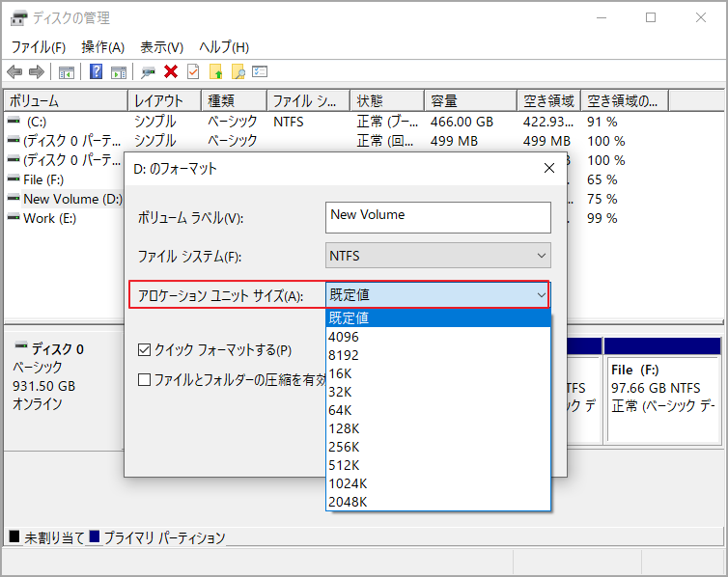Sort by ファイル システム column header
This screenshot has width=728, height=577.
click(x=308, y=100)
